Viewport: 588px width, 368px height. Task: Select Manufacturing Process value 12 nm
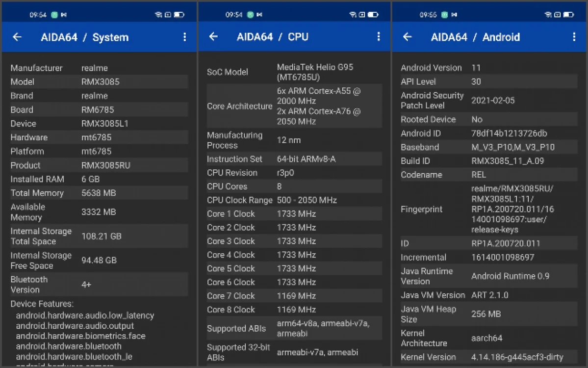pos(289,140)
